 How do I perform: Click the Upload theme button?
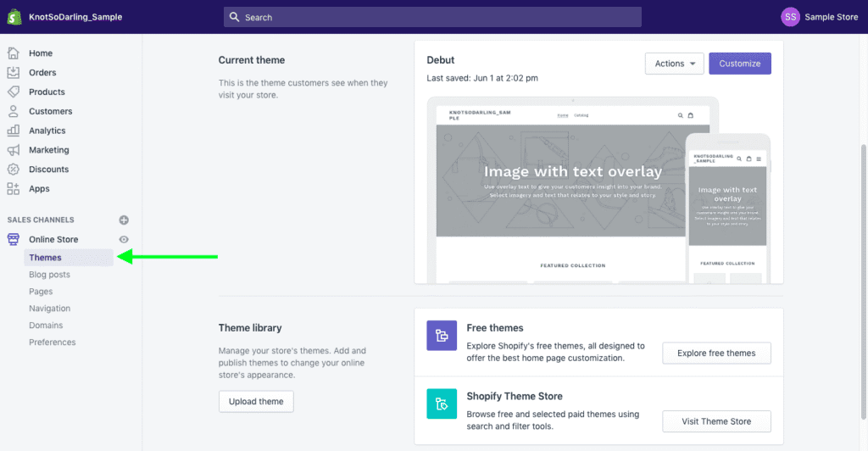[256, 401]
